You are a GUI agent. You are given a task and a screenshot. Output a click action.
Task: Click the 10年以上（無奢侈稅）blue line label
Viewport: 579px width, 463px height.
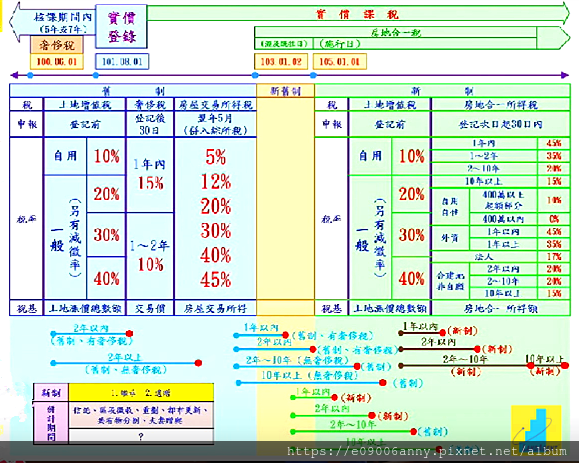[x=309, y=375]
